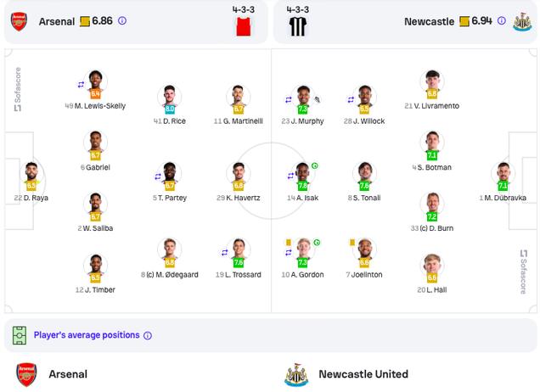Click the goal icon next to A. Isak
Screen dimensions: 540x392
[x=314, y=166]
